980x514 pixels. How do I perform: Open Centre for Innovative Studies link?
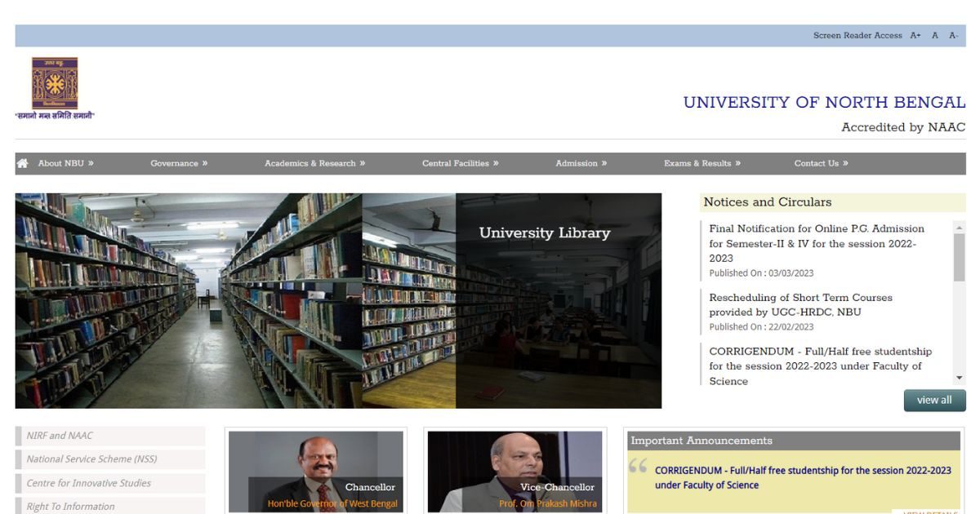tap(110, 483)
